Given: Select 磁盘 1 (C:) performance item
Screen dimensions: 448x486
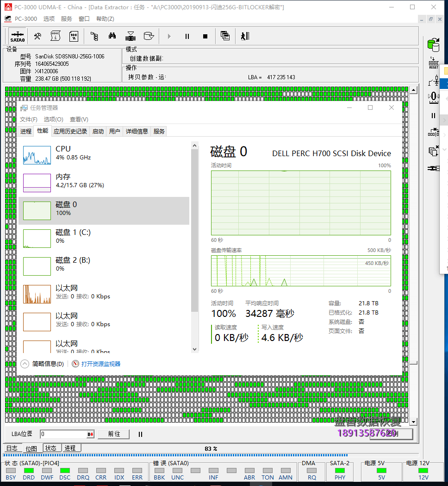Looking at the screenshot, I should point(104,238).
